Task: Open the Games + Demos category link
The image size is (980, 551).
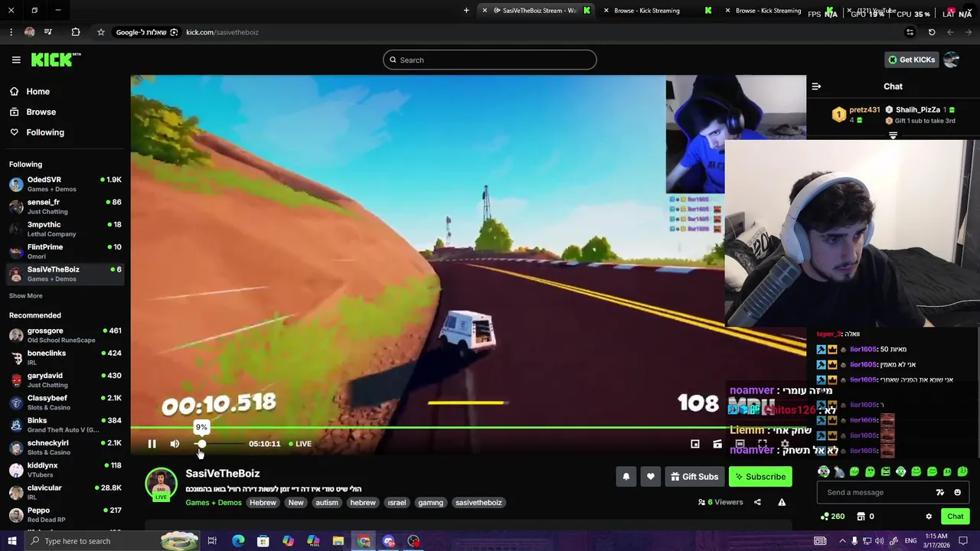Action: pyautogui.click(x=214, y=503)
